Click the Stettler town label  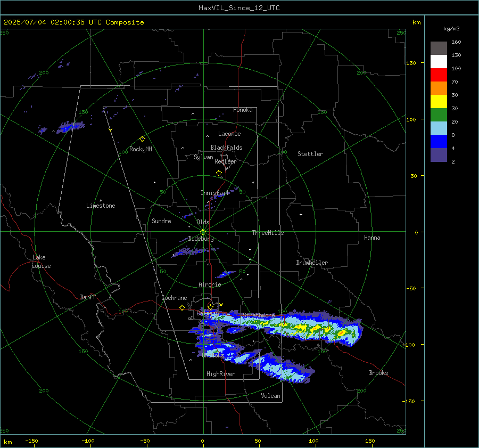[x=310, y=154]
